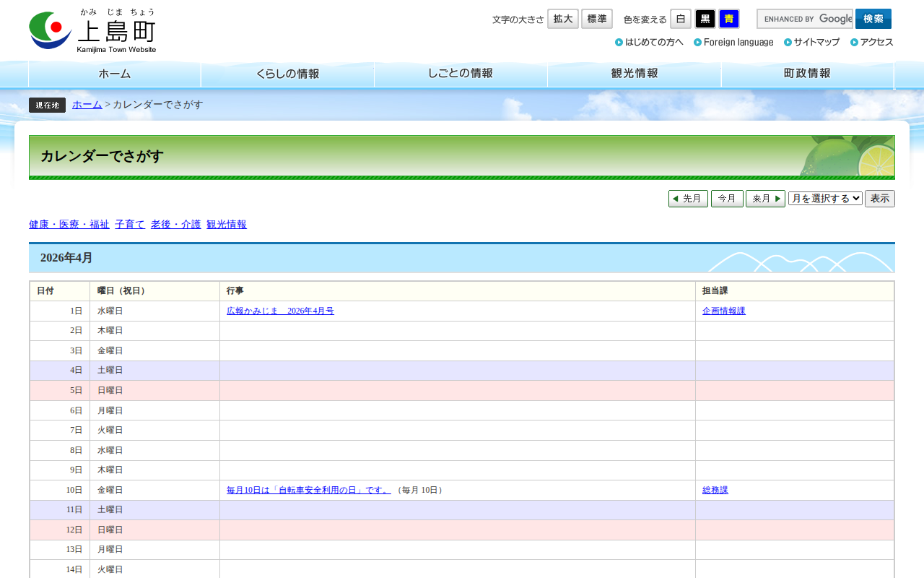Filter by 観光情報 category link
Viewport: 924px width, 578px height.
click(227, 225)
